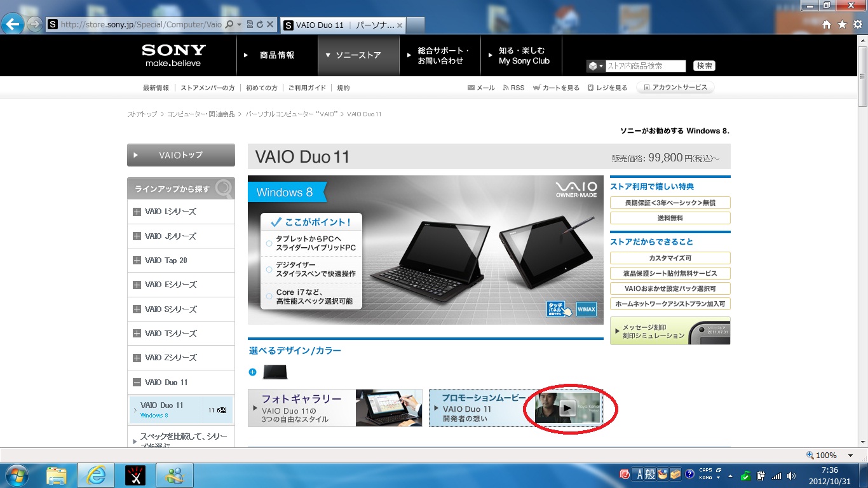Click the VAIOトップ button
Image resolution: width=868 pixels, height=488 pixels.
[181, 155]
